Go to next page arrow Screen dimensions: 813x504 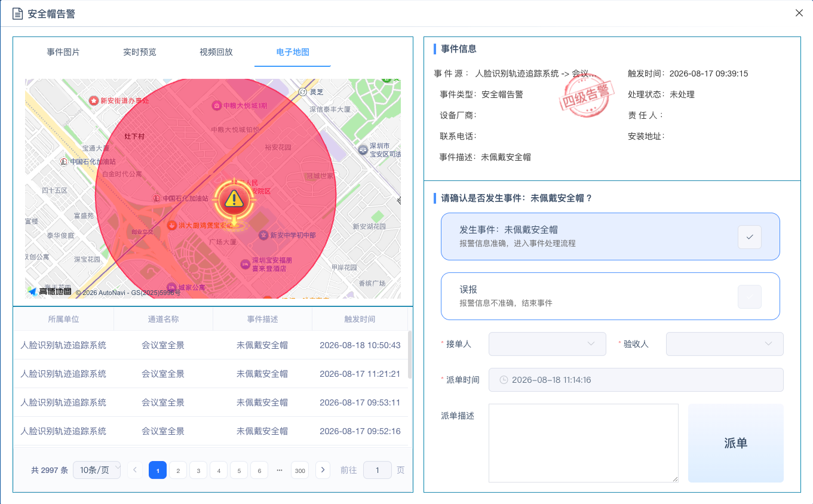(323, 470)
